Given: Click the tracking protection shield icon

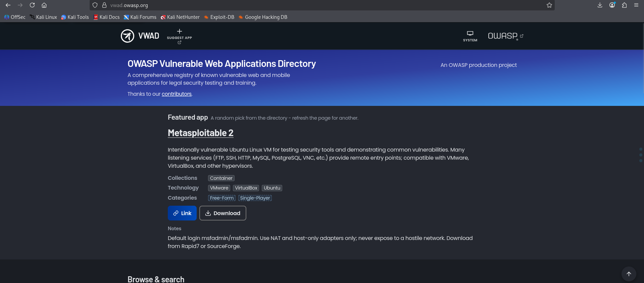Looking at the screenshot, I should 95,5.
